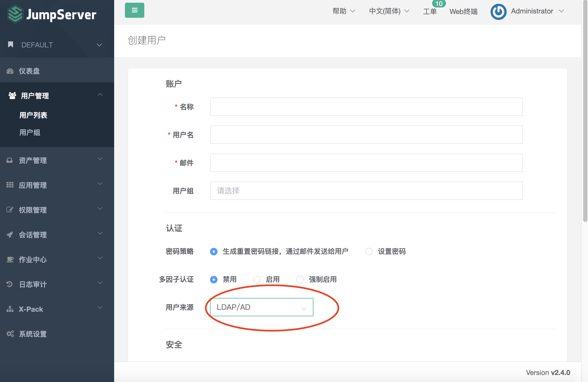The height and width of the screenshot is (382, 588).
Task: Open the Administrator account dropdown
Action: (537, 11)
